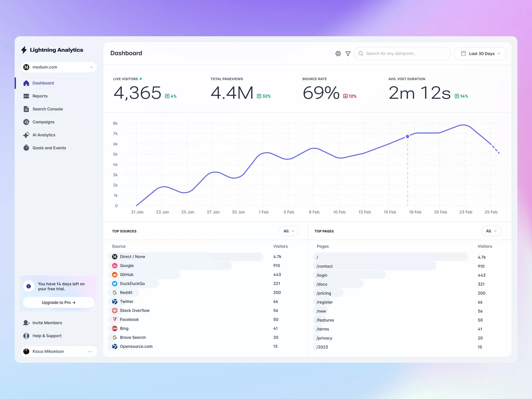The image size is (532, 399).
Task: Click the Upgrade to Pro button
Action: pyautogui.click(x=59, y=303)
